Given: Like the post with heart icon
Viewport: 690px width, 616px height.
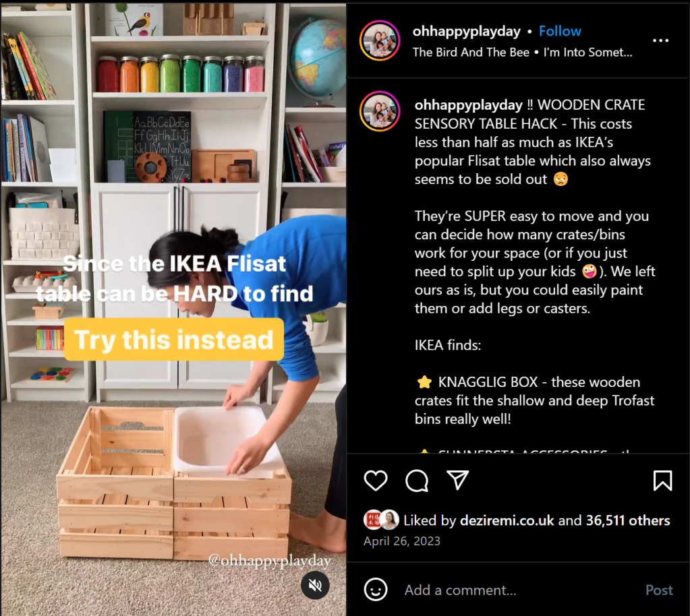Looking at the screenshot, I should tap(376, 480).
